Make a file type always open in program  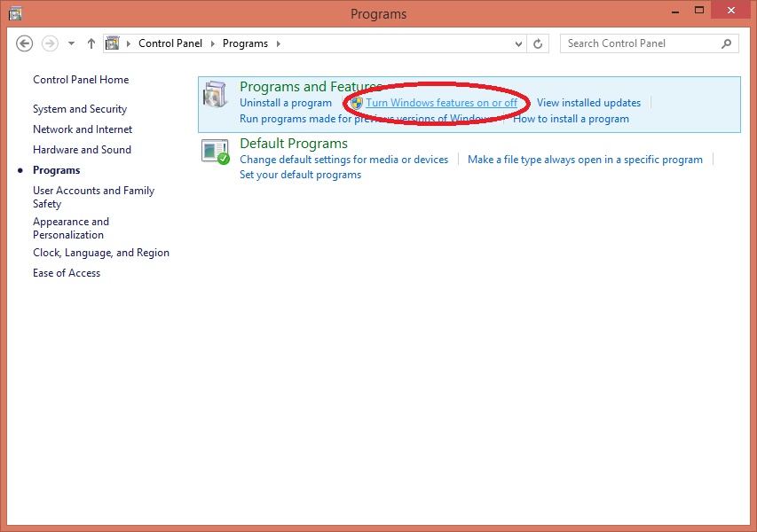point(585,160)
